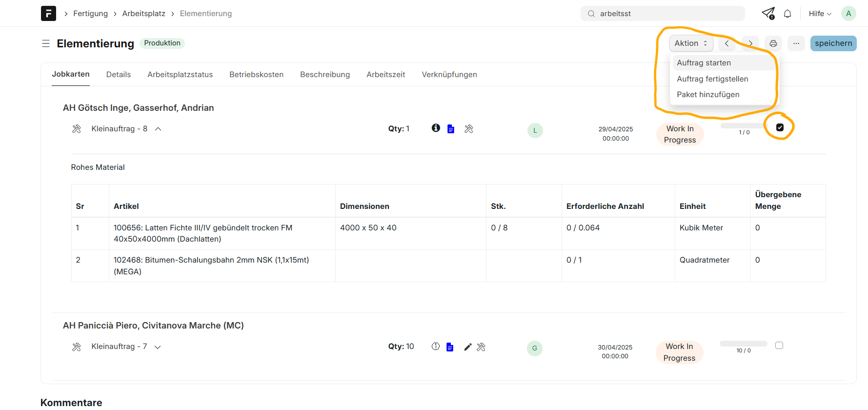This screenshot has width=868, height=410.
Task: Toggle the sidebar hamburger menu
Action: tap(46, 43)
